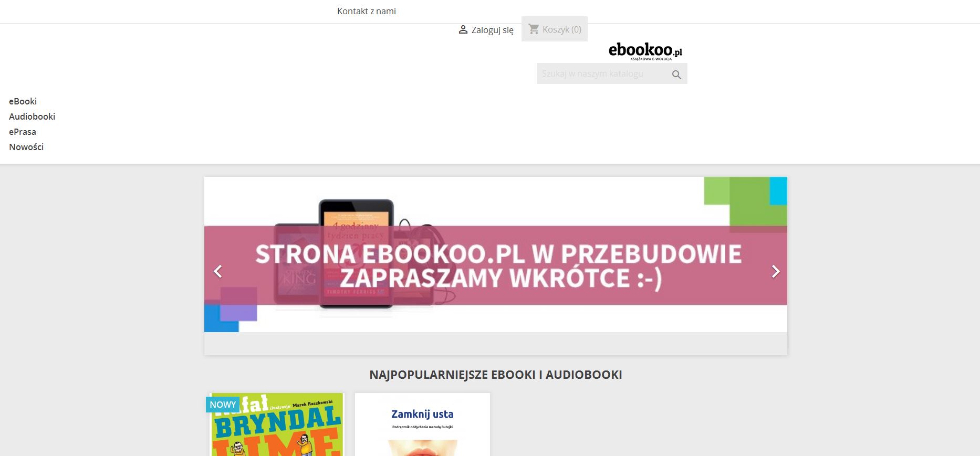This screenshot has height=456, width=980.
Task: Open the Zamknij usta book cover
Action: click(422, 425)
